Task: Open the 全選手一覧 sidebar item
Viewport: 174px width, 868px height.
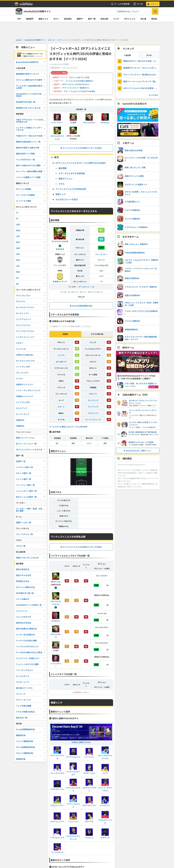Action: pyautogui.click(x=30, y=461)
